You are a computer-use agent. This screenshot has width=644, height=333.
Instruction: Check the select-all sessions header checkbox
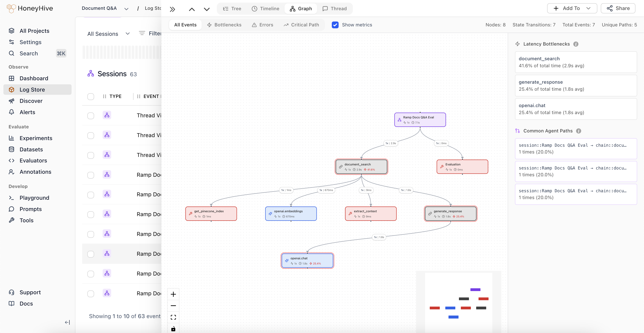[x=91, y=96]
